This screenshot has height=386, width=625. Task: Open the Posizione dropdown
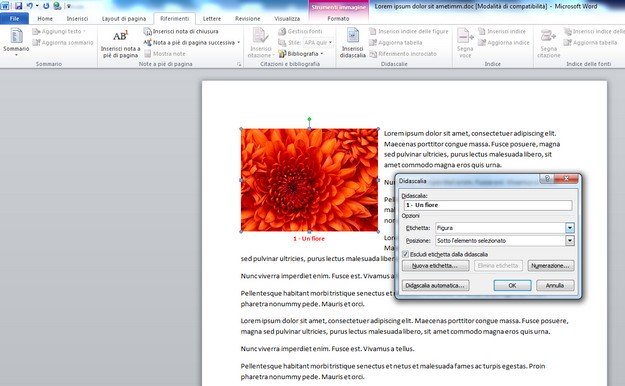coord(570,240)
